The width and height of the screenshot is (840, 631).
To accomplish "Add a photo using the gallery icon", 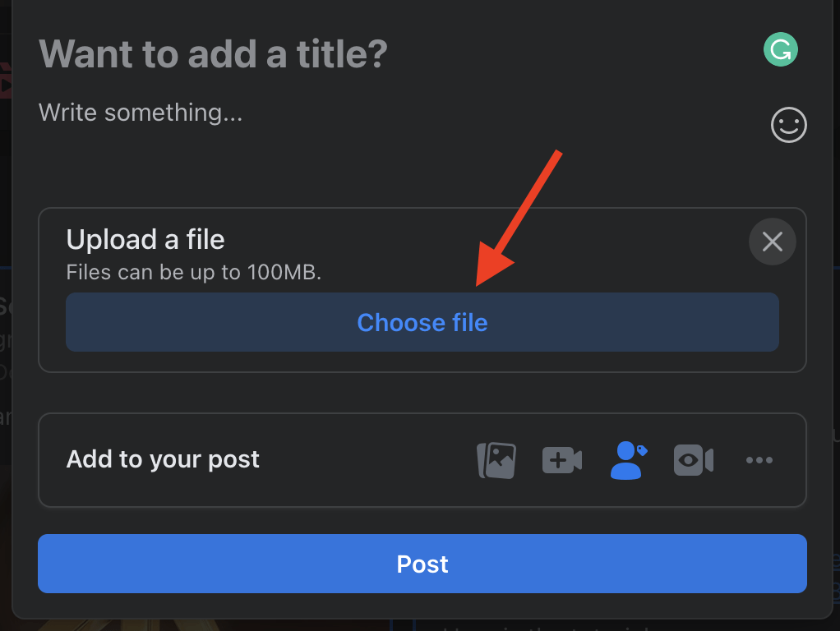I will pos(496,460).
